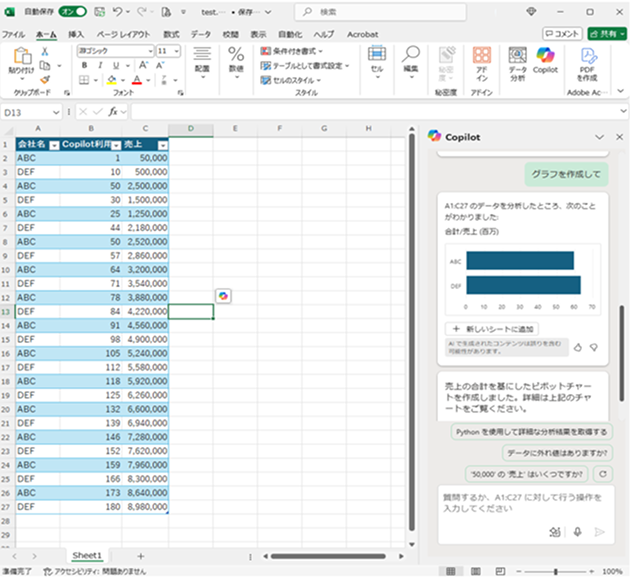
Task: Open Conditional Formatting (条件付き書式) menu
Action: 292,51
